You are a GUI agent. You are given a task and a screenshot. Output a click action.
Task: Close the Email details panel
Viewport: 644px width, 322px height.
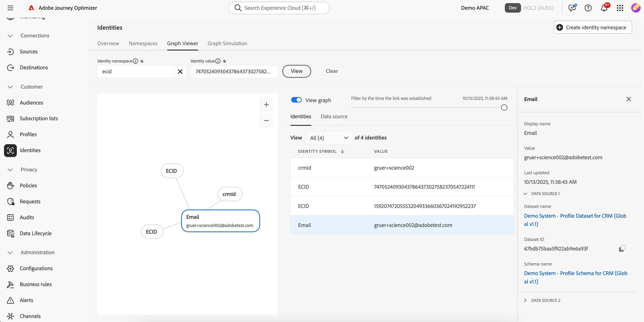[x=628, y=99]
